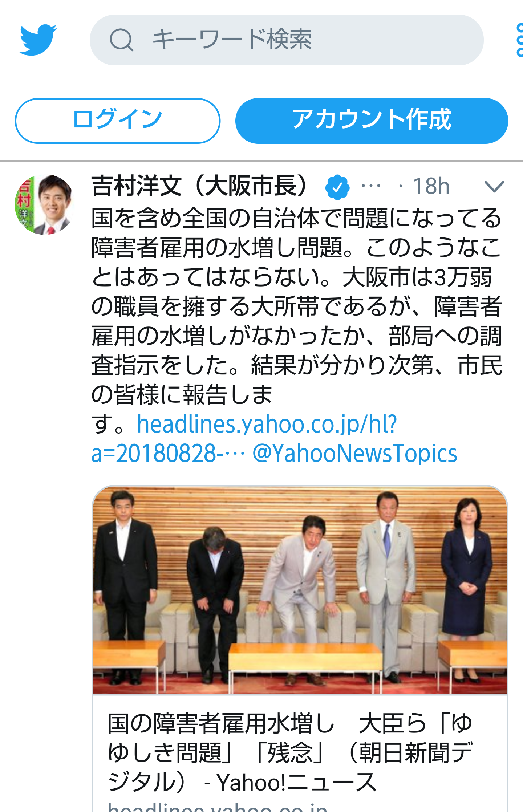Tap the blue verified badge next to 吉村洋文
Image resolution: width=523 pixels, height=812 pixels.
pos(337,187)
